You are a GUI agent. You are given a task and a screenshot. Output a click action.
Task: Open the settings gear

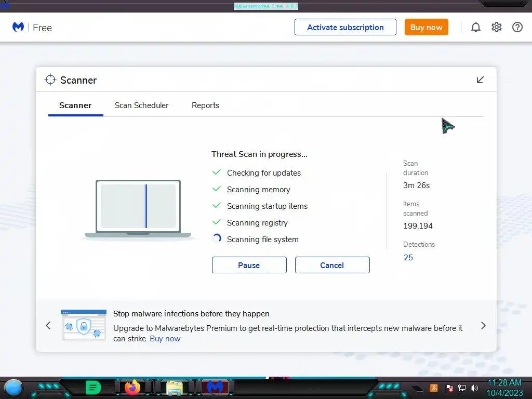pyautogui.click(x=496, y=27)
